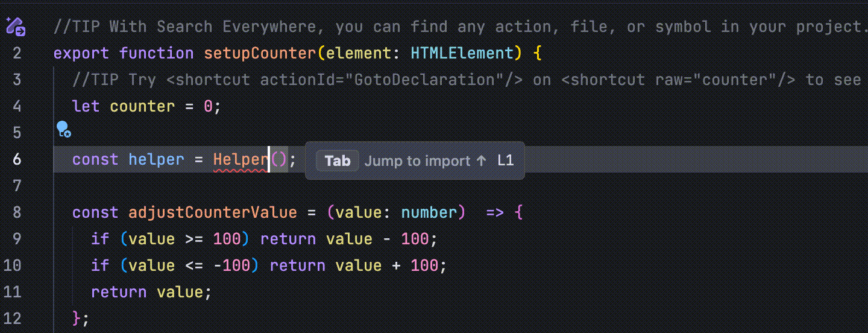Viewport: 868px width, 333px height.
Task: Click line number 2 in the gutter
Action: [x=16, y=53]
